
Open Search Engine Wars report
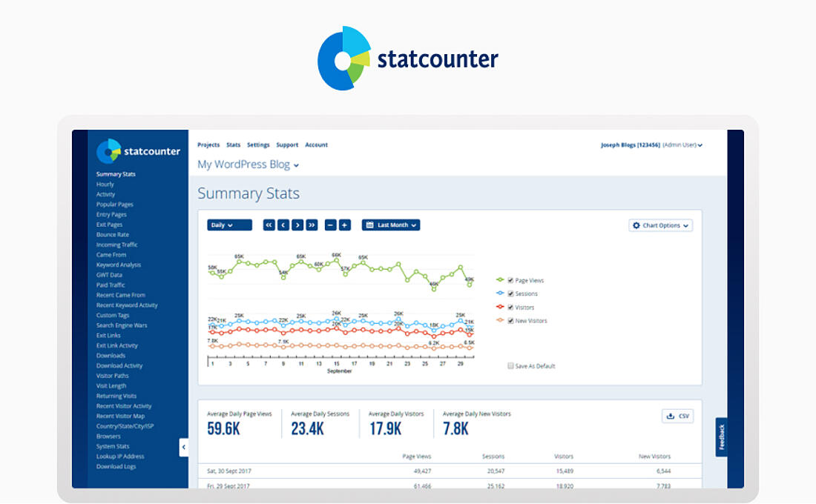(121, 325)
